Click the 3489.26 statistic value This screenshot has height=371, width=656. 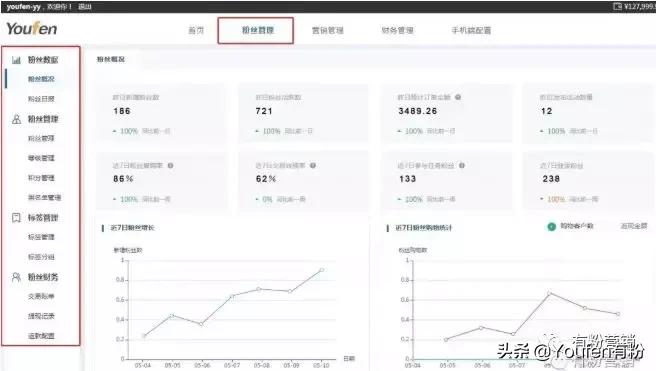(418, 111)
